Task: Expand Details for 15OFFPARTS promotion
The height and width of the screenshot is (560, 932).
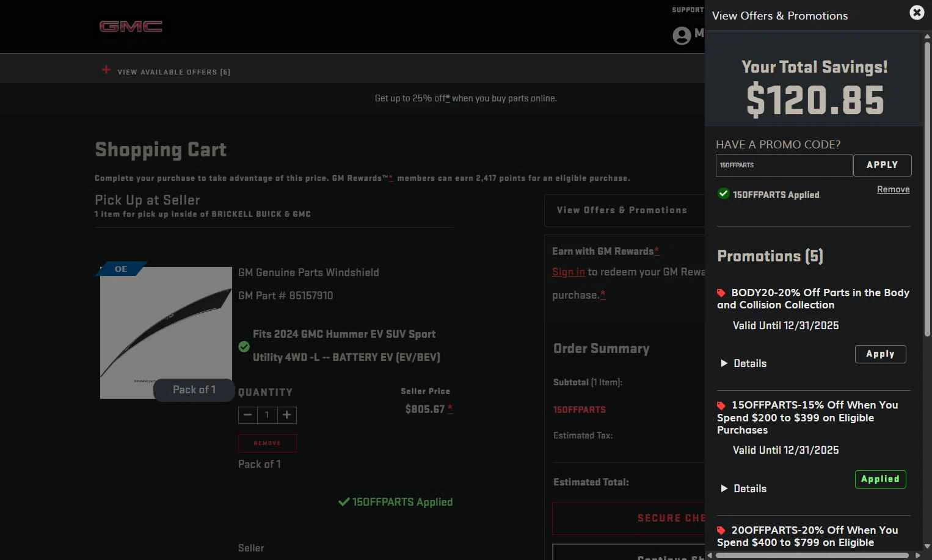Action: [x=744, y=489]
